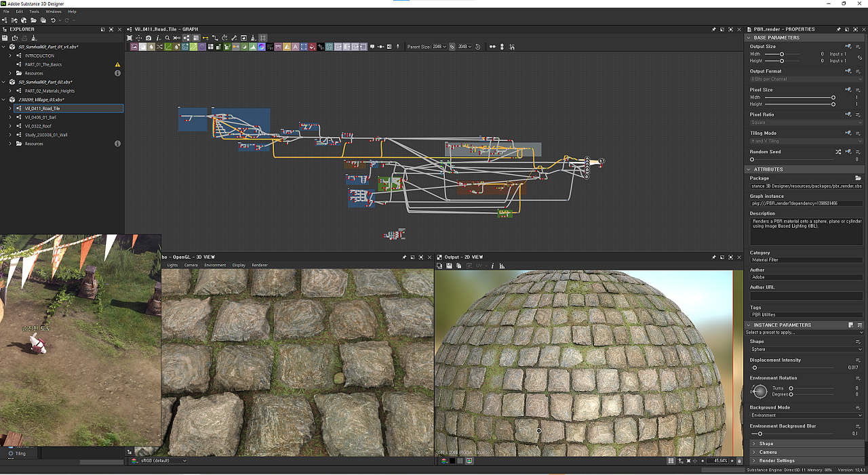
Task: Click Undo in the main toolbar
Action: point(53,20)
